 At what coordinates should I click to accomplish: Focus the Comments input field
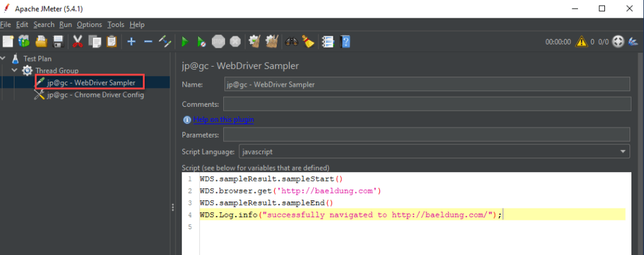(427, 104)
